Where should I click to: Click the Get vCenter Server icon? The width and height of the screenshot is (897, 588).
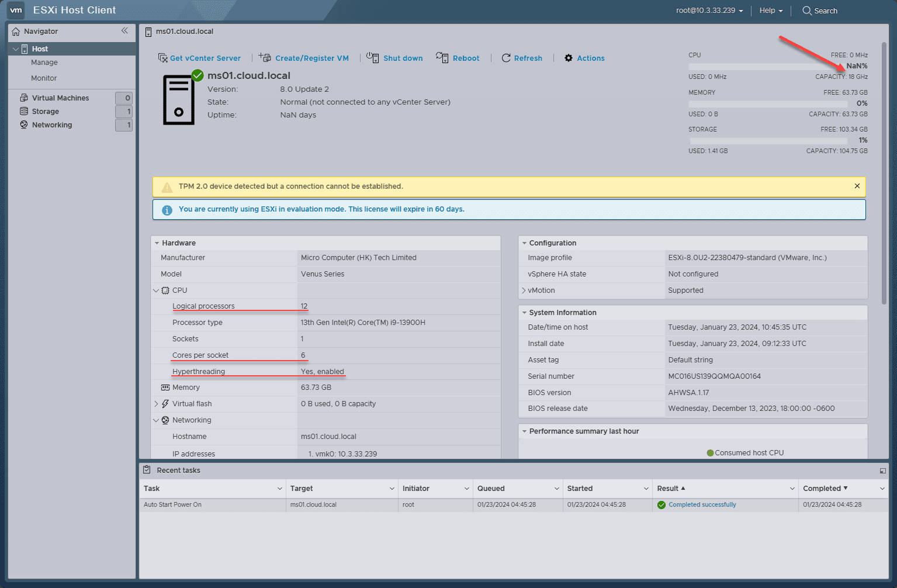[x=163, y=58]
